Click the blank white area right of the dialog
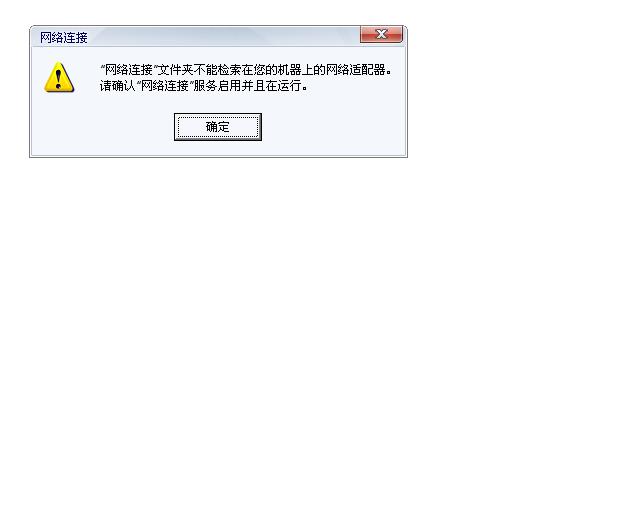This screenshot has height=512, width=640. point(522,92)
